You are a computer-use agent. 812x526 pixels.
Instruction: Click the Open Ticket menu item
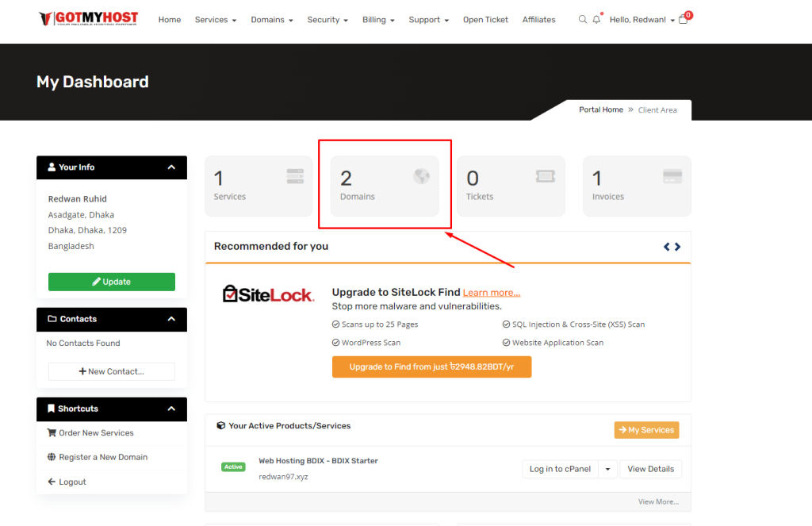pos(485,19)
